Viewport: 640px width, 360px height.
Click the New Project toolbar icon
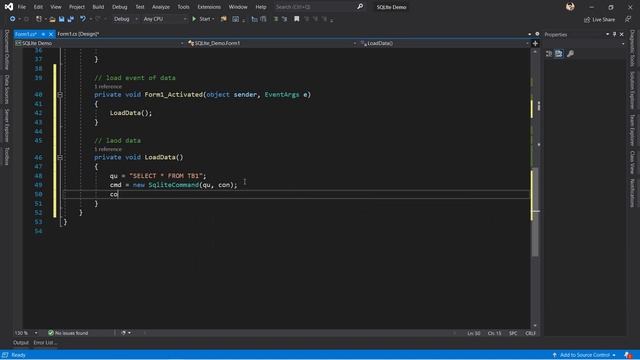[39, 19]
